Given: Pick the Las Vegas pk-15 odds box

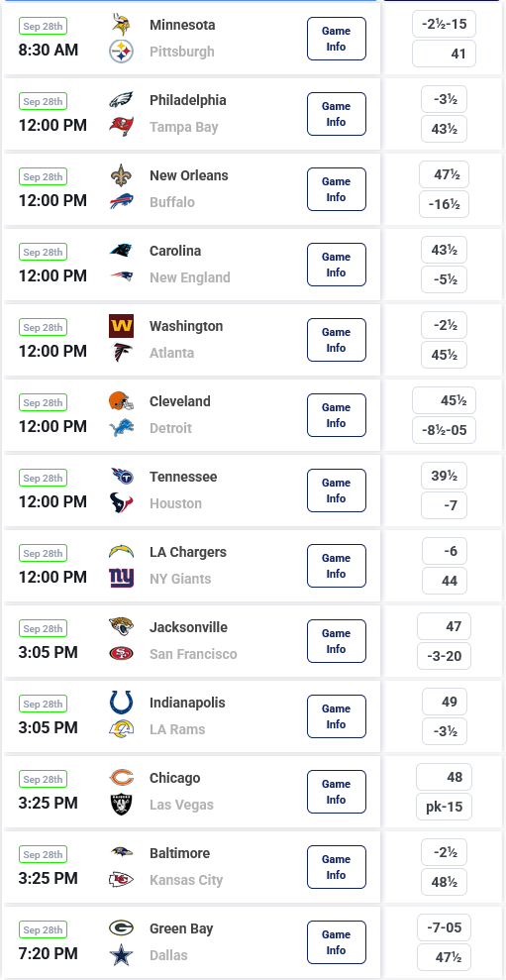Looking at the screenshot, I should (445, 807).
